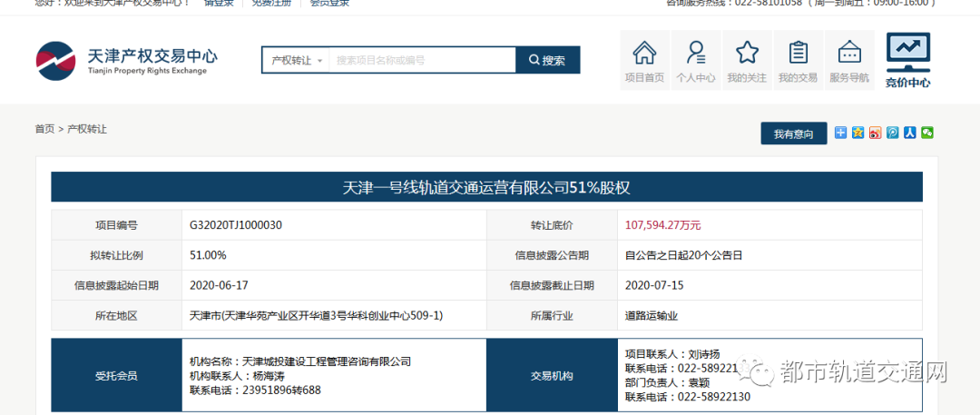
Task: Open the 项目首页 home icon
Action: point(644,61)
